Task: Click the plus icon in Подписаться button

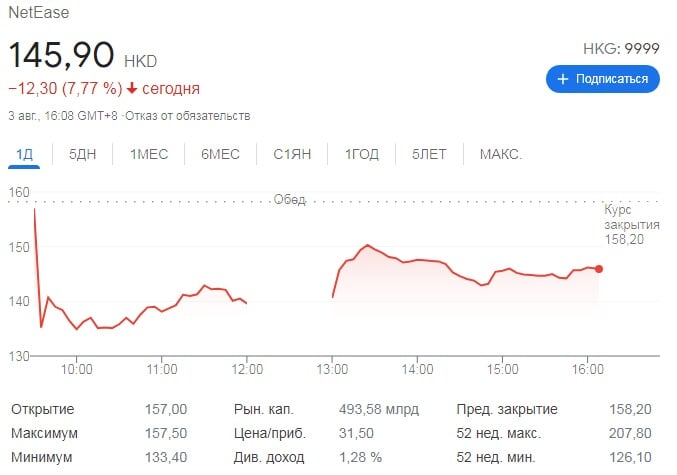Action: [x=563, y=78]
